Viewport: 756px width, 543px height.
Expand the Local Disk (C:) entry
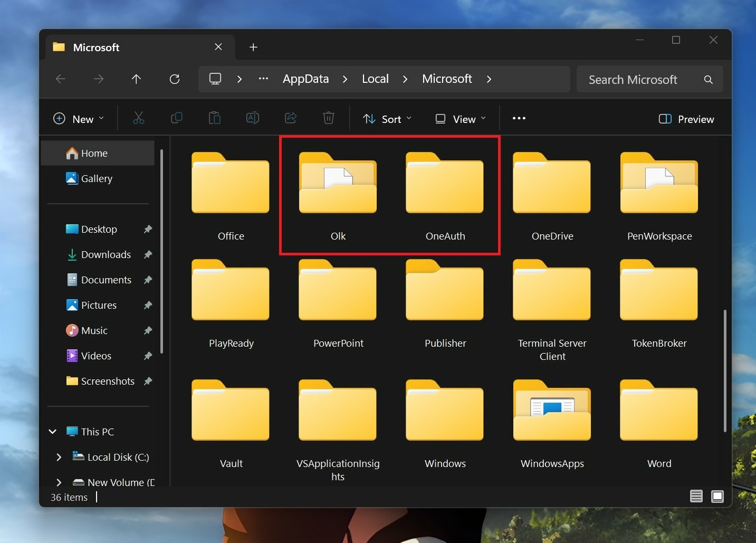point(59,457)
